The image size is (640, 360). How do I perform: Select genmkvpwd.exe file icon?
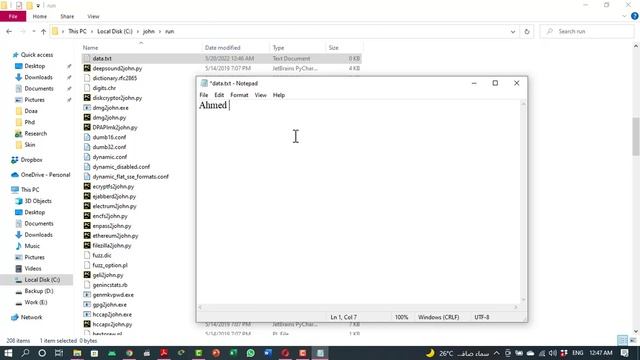pos(87,295)
